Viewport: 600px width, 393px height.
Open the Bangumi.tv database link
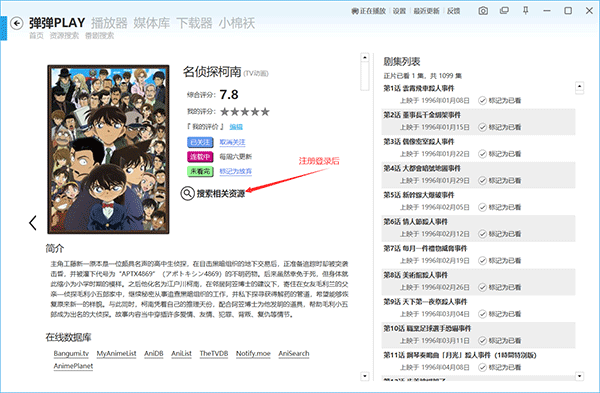point(71,354)
